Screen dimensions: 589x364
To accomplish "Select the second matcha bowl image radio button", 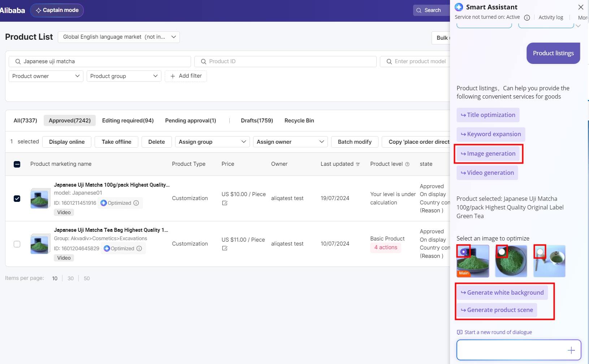I will 502,252.
